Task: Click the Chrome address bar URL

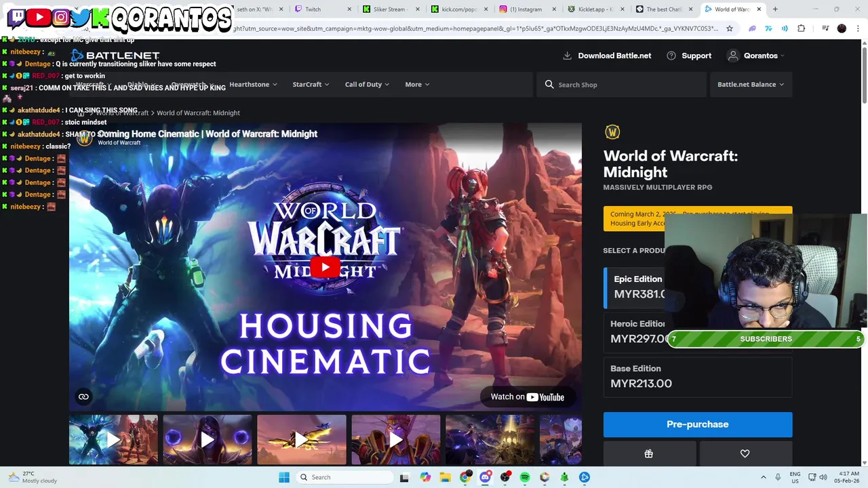Action: [475, 28]
